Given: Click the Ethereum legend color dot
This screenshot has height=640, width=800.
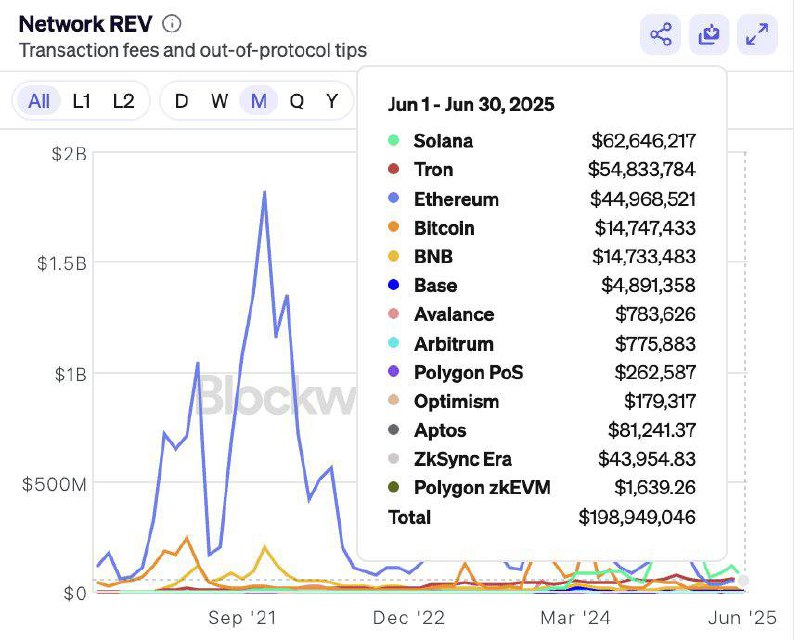Looking at the screenshot, I should [394, 199].
